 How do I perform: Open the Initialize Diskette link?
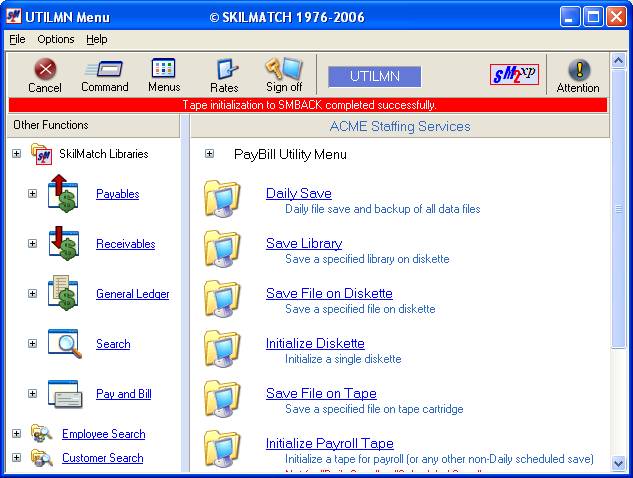pyautogui.click(x=315, y=344)
